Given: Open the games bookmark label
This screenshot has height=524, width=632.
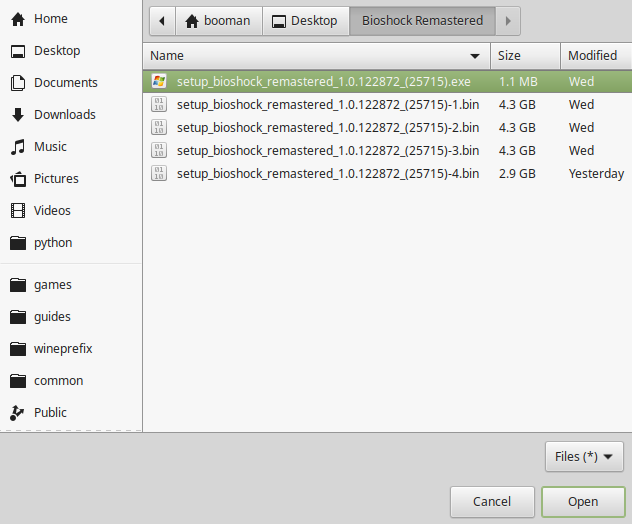Looking at the screenshot, I should 53,285.
